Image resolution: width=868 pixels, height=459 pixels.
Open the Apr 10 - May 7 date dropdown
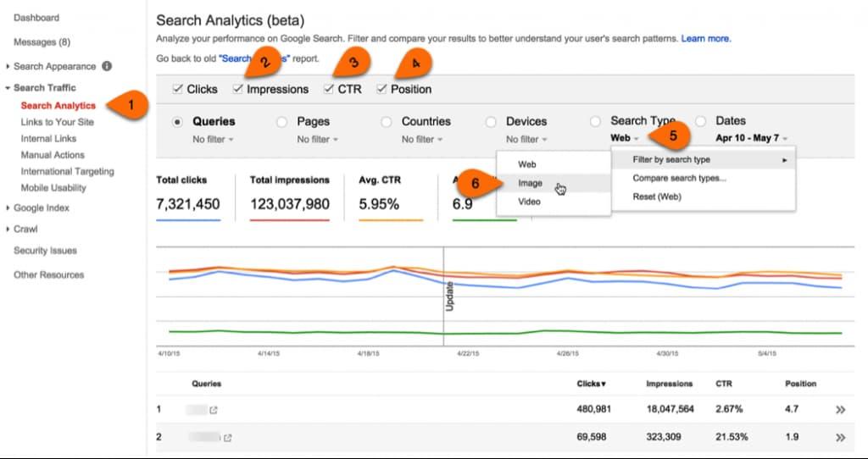click(752, 138)
